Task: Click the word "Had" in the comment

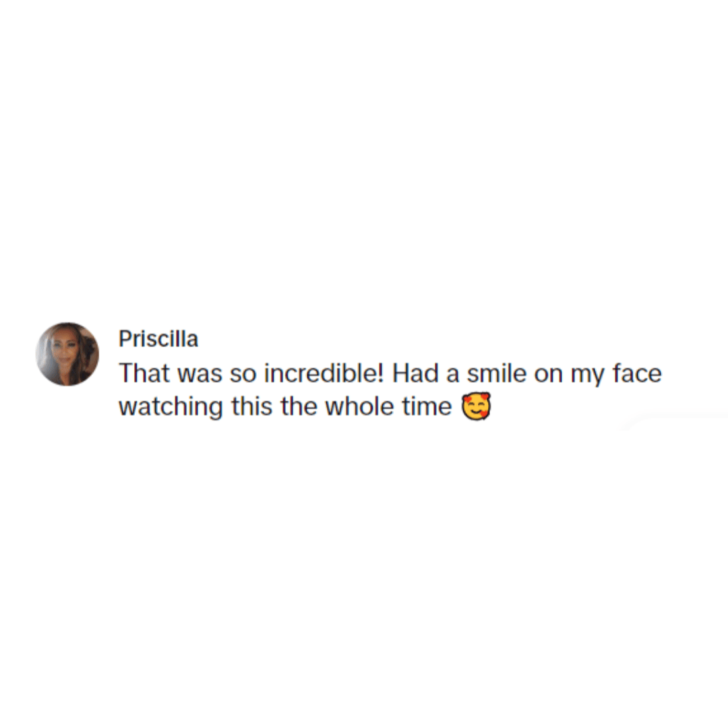Action: (415, 373)
